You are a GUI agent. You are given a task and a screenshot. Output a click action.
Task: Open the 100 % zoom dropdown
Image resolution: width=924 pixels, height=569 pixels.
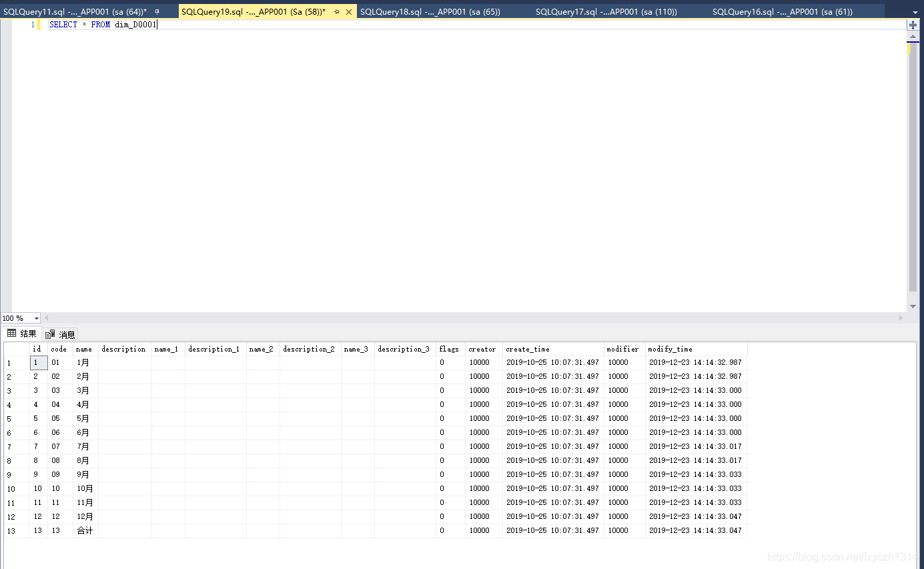[x=36, y=318]
